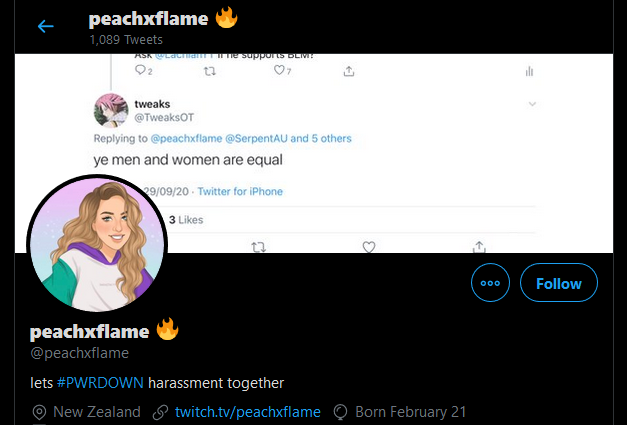Viewport: 627px width, 425px height.
Task: Open the #PWRDOWN hashtag link
Action: [101, 382]
